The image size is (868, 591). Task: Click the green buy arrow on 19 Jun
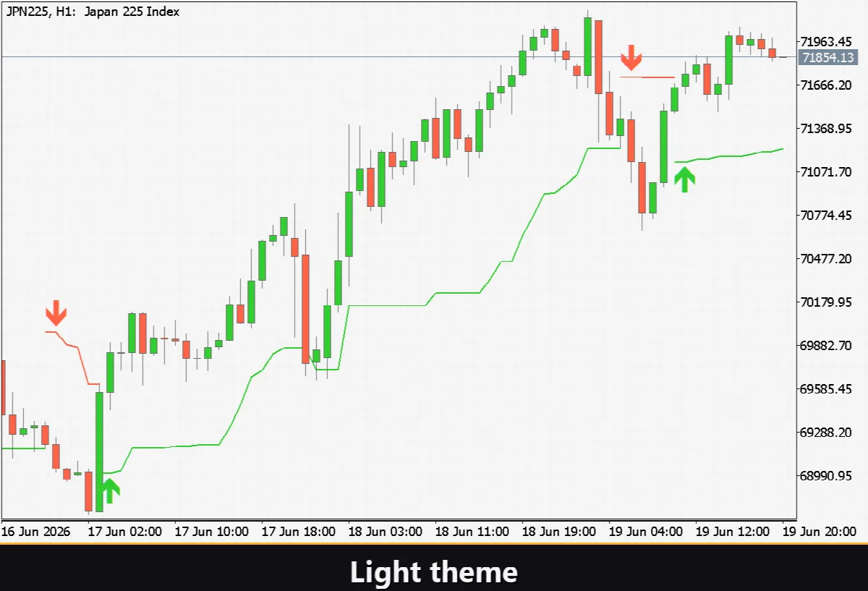click(684, 179)
